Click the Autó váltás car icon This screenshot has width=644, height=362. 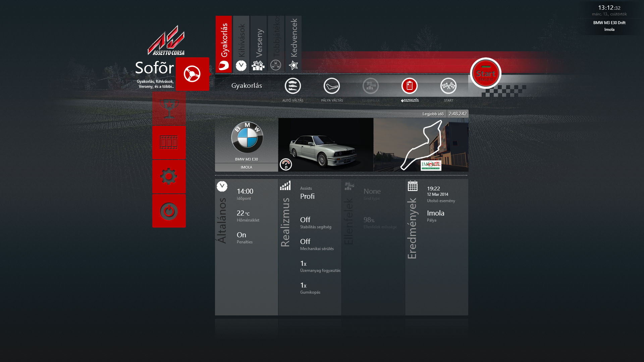pyautogui.click(x=292, y=86)
